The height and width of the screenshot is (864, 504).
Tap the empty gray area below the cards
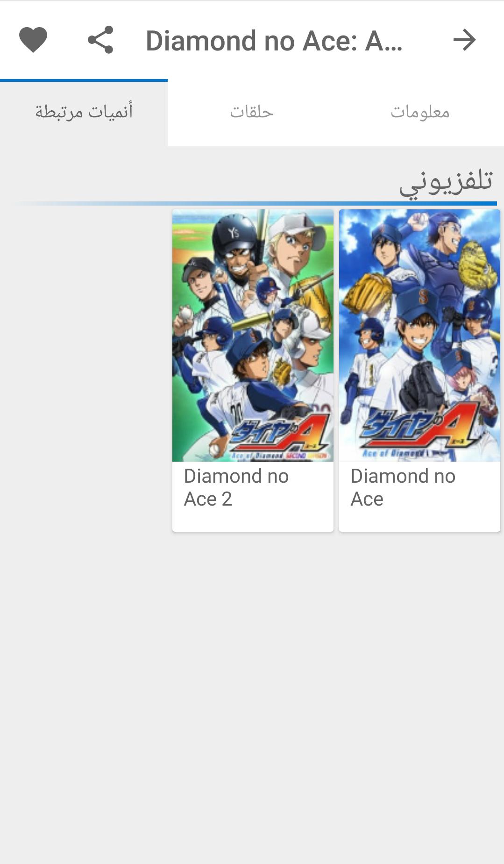click(x=252, y=696)
